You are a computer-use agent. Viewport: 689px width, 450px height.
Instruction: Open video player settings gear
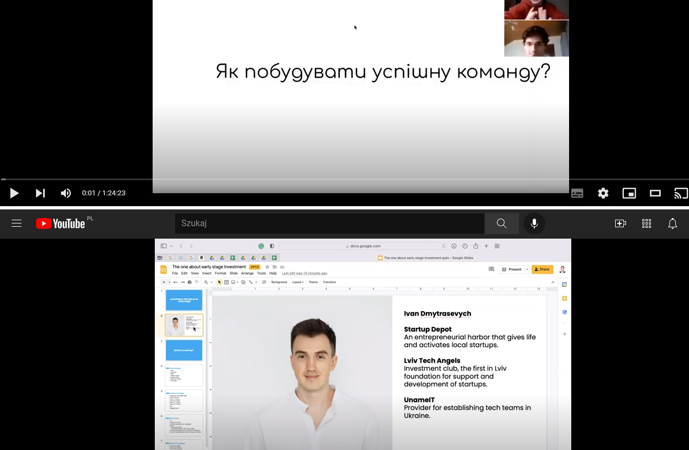pos(603,193)
